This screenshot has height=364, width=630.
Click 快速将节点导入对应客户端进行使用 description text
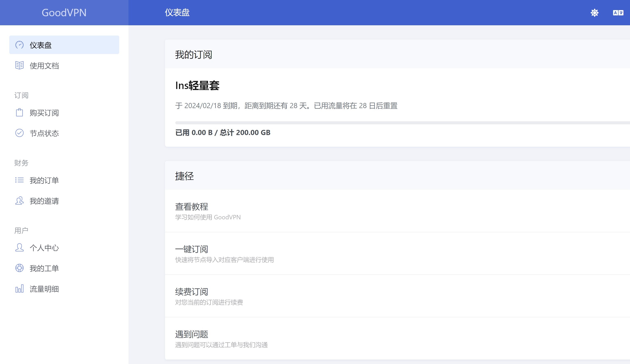click(224, 260)
